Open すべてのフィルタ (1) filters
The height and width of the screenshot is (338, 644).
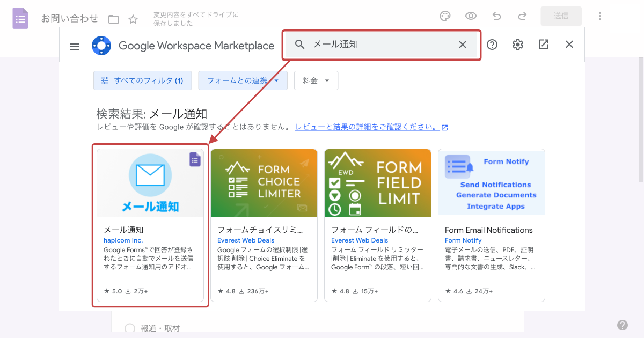142,80
